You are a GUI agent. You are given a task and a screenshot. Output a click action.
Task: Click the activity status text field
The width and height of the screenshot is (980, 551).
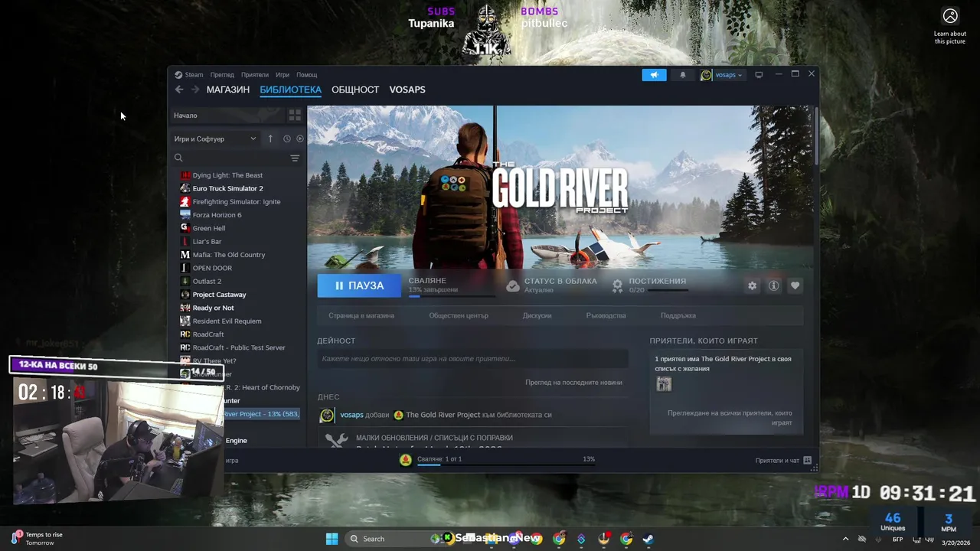(x=473, y=359)
